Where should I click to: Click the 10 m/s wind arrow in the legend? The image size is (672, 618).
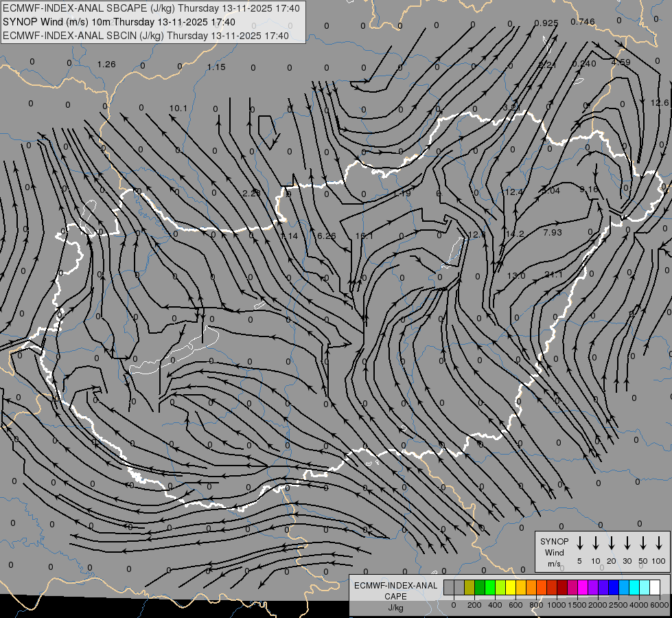(x=595, y=543)
